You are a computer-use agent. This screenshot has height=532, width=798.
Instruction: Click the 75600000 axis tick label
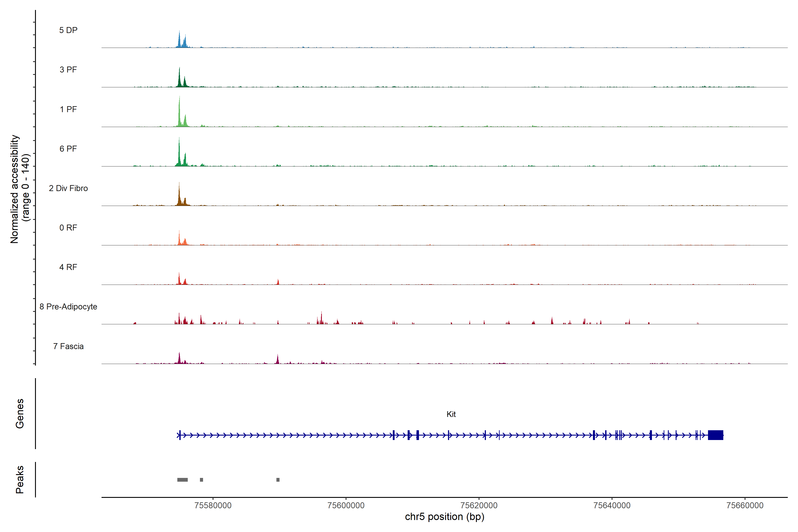[346, 505]
